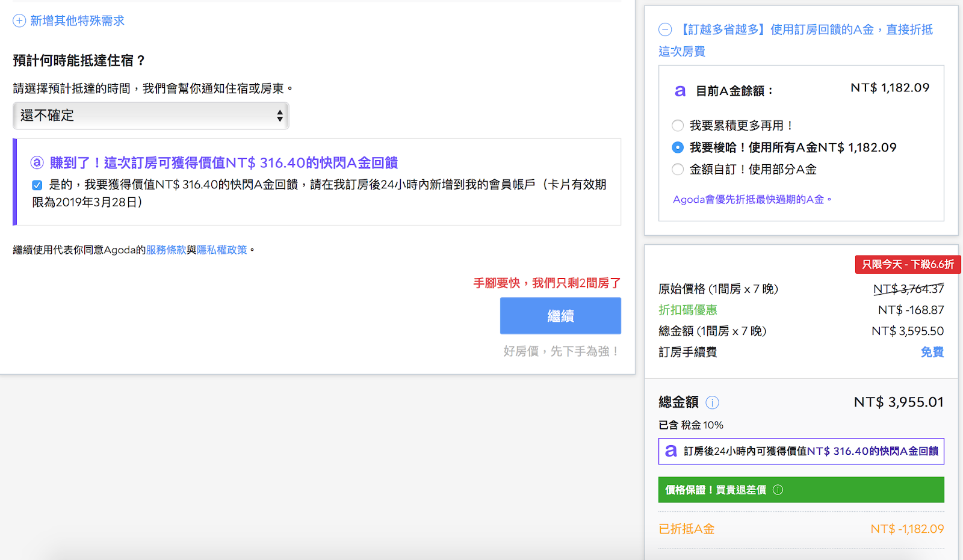Open the 還不確定 arrival time dropdown
Image resolution: width=963 pixels, height=560 pixels.
pyautogui.click(x=151, y=115)
